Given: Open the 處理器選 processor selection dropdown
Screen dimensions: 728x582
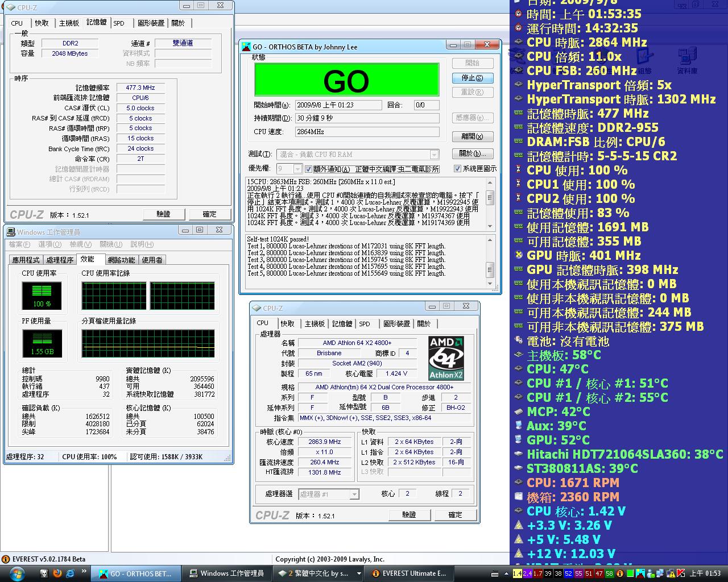Looking at the screenshot, I should (x=354, y=494).
